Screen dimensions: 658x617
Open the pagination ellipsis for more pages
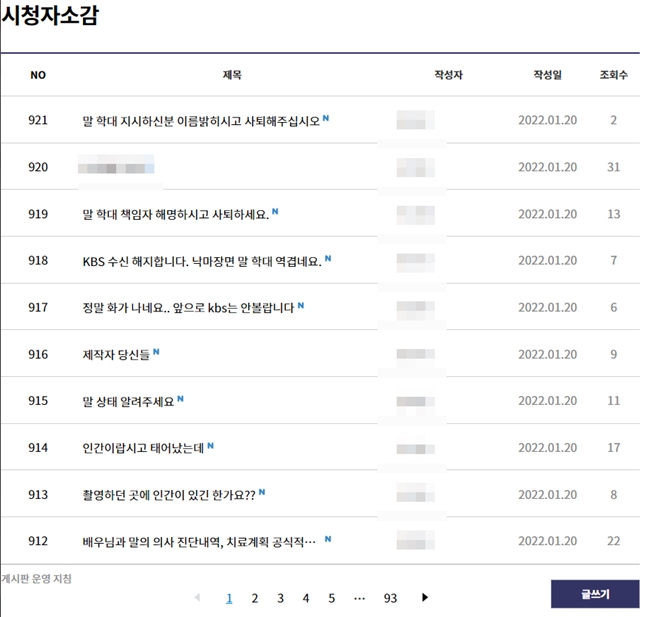359,598
